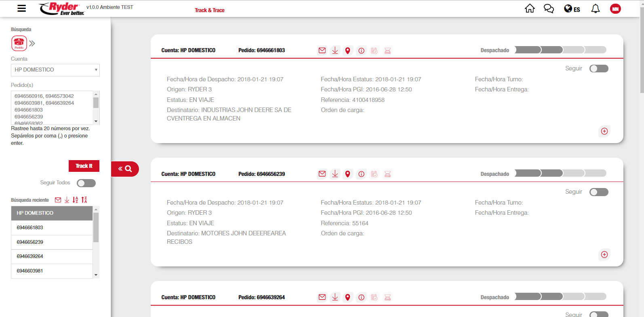Select recent search 6946661803

click(x=52, y=228)
